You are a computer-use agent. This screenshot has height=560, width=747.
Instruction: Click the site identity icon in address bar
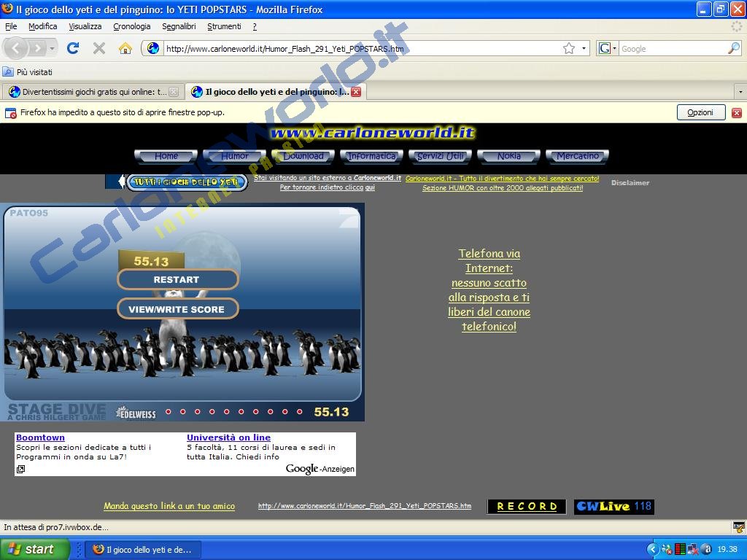[x=153, y=48]
